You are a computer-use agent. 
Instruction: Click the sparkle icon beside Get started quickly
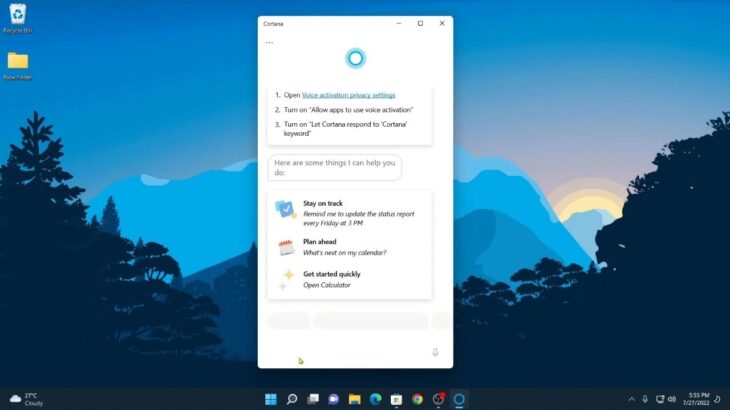(x=286, y=279)
